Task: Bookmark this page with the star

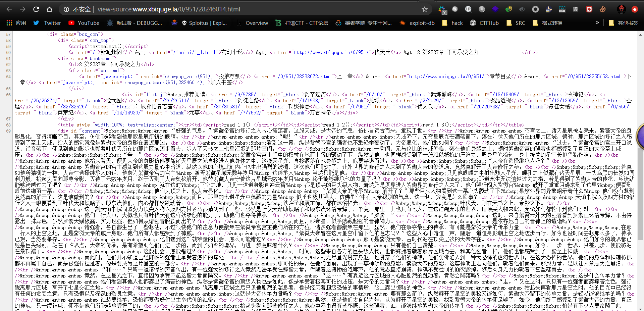Action: pyautogui.click(x=425, y=9)
